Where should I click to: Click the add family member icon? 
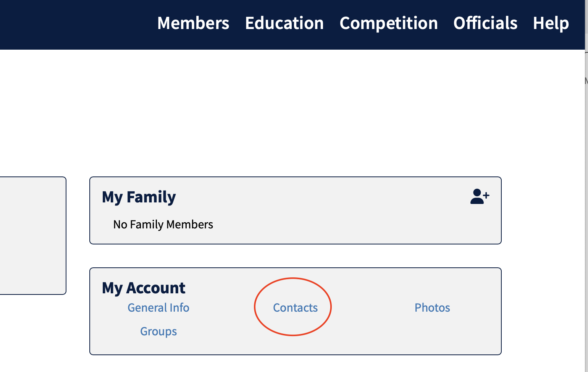tap(480, 197)
